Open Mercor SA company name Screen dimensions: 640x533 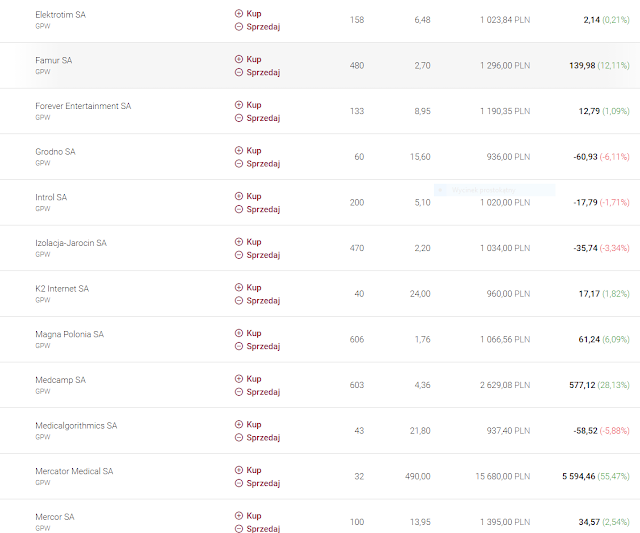55,517
